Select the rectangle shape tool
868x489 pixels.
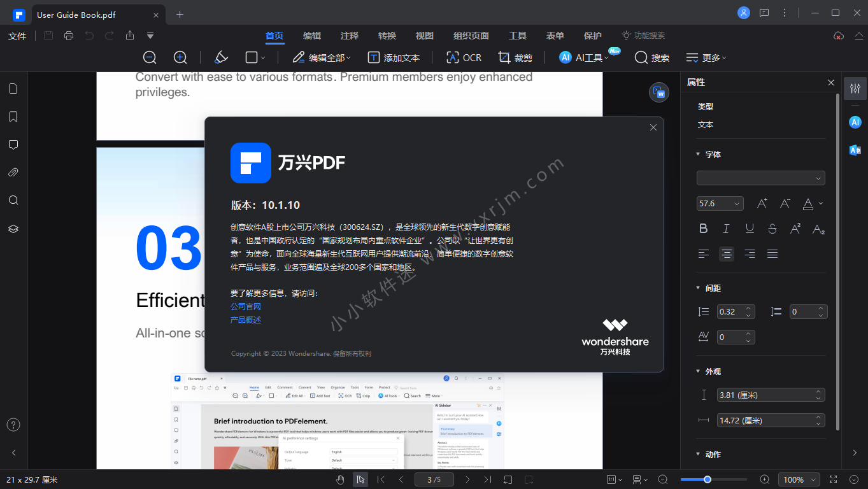pos(251,57)
